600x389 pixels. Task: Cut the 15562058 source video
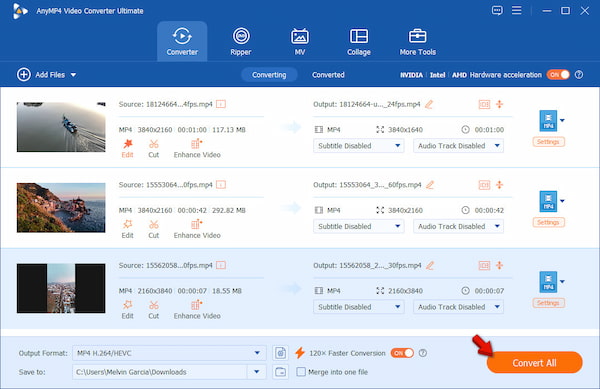[x=153, y=310]
